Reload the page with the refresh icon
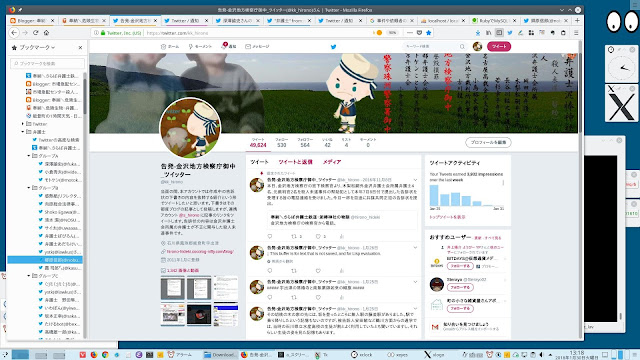The width and height of the screenshot is (640, 360). [36, 33]
